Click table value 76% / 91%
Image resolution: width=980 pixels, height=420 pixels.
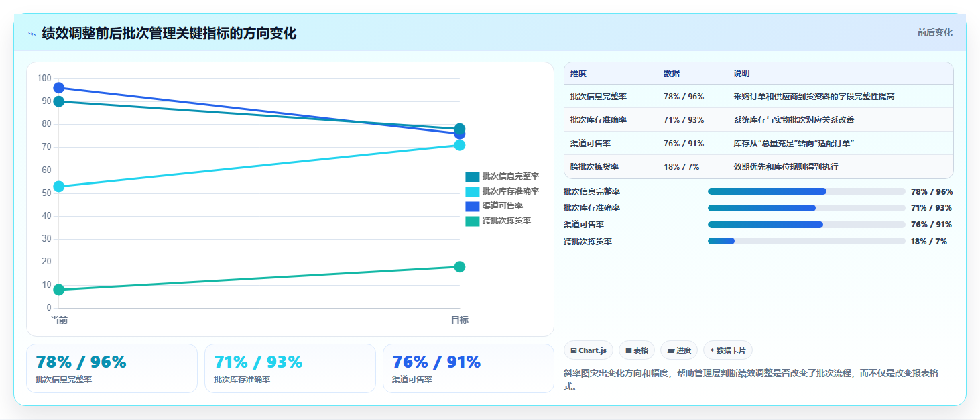(x=684, y=144)
